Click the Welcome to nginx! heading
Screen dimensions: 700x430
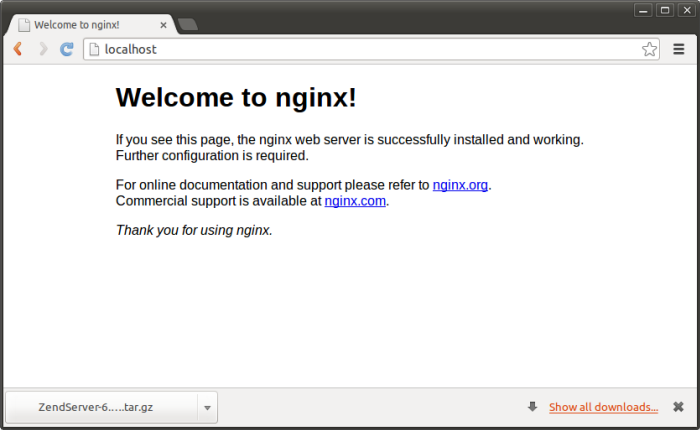coord(236,97)
